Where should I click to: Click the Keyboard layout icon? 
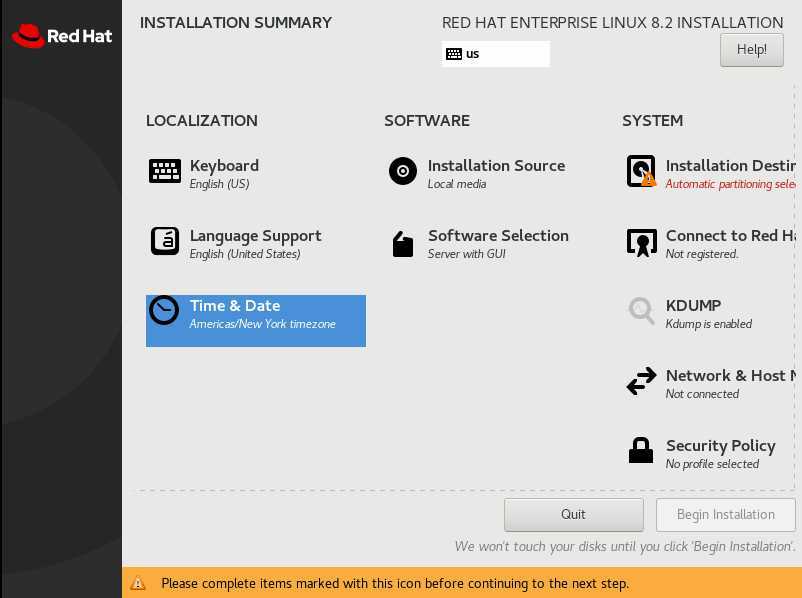coord(165,171)
